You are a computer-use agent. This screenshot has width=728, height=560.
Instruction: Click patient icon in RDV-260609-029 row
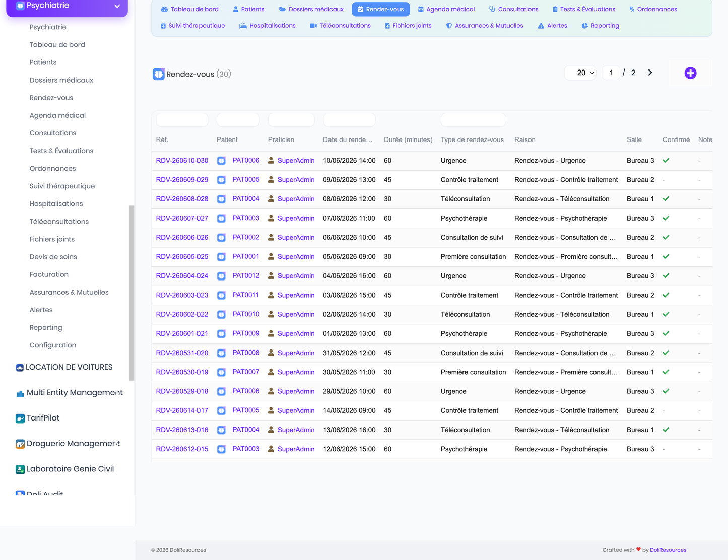[x=221, y=180]
